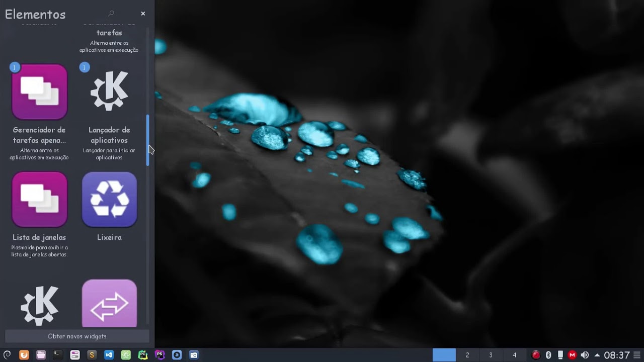Open the blue 'a' app in taskbar
The height and width of the screenshot is (362, 644).
177,355
